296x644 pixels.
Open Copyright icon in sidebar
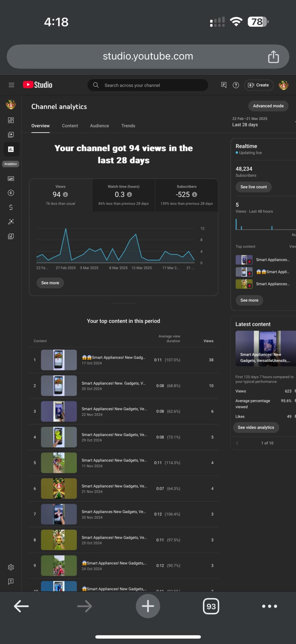(x=11, y=193)
